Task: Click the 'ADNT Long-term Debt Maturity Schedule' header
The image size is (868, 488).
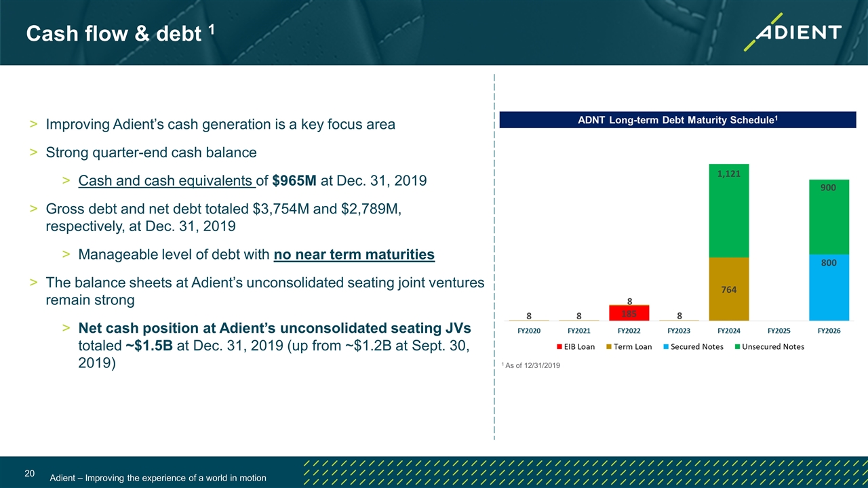Action: pyautogui.click(x=678, y=120)
